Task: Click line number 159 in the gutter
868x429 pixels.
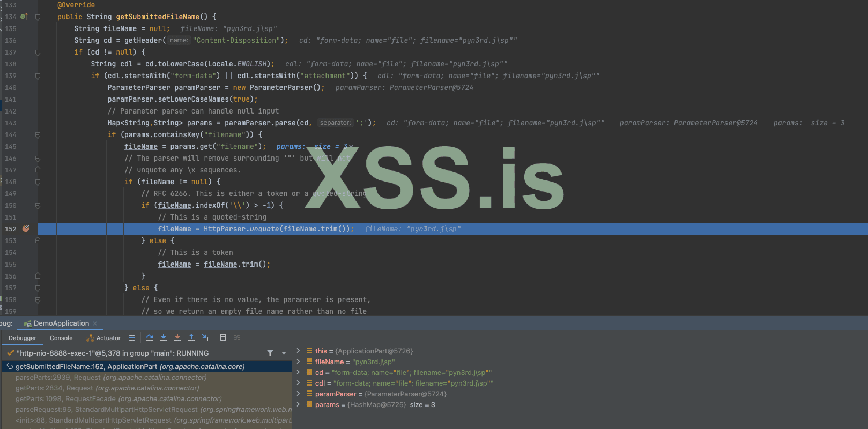Action: click(x=10, y=311)
